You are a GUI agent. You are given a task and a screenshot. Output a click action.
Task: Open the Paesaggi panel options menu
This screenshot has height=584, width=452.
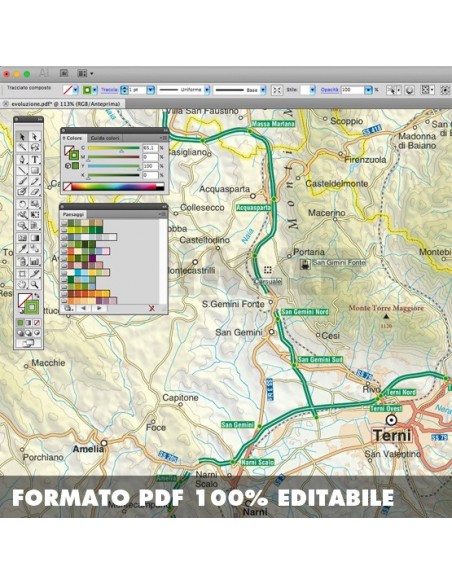(162, 214)
